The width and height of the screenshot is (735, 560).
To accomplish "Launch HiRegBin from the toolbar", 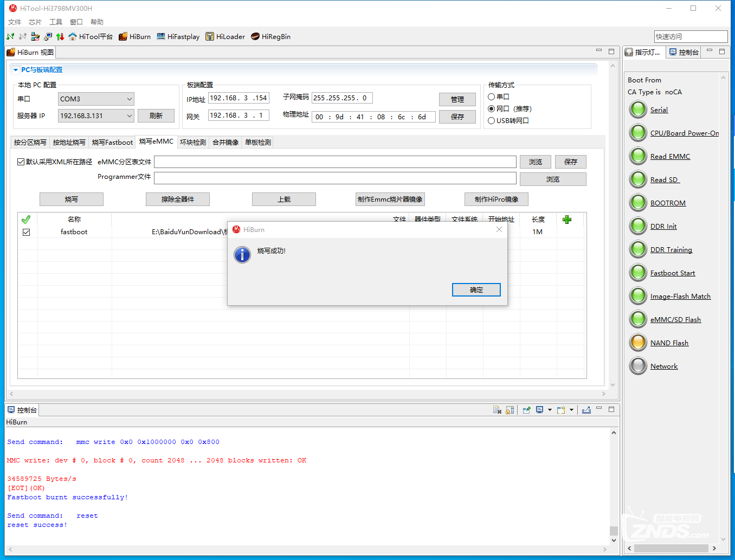I will tap(270, 36).
